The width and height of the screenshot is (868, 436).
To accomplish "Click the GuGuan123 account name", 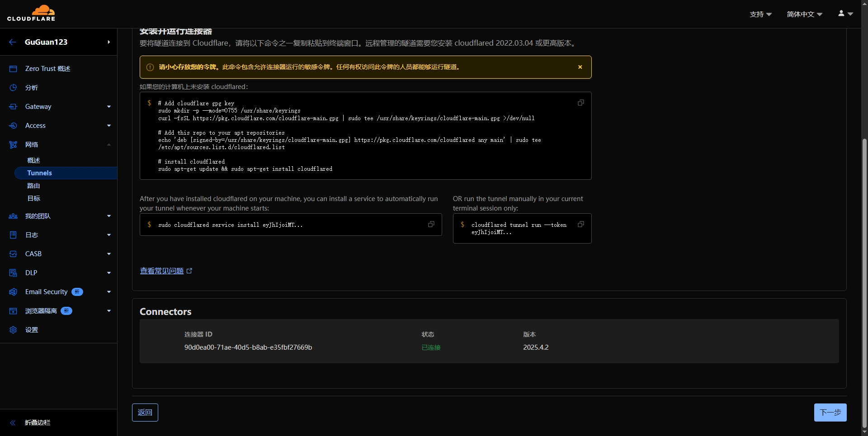I will 46,42.
